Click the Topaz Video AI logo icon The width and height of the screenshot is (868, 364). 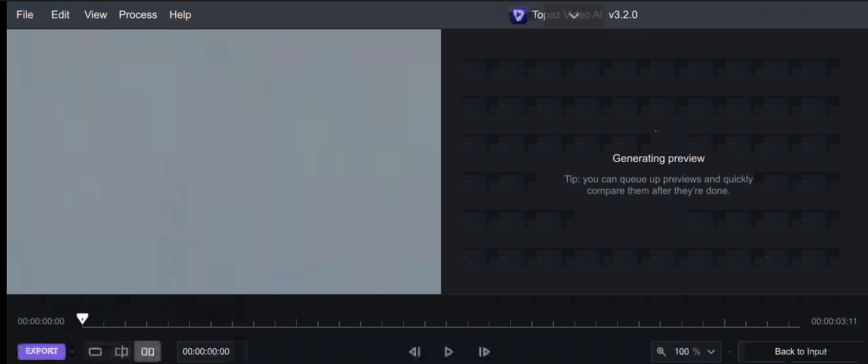tap(518, 15)
